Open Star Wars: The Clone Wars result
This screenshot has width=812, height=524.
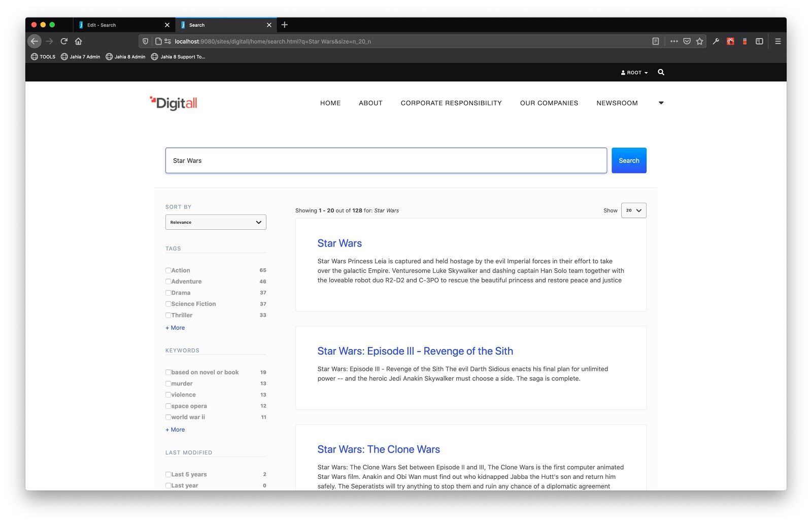pos(378,449)
